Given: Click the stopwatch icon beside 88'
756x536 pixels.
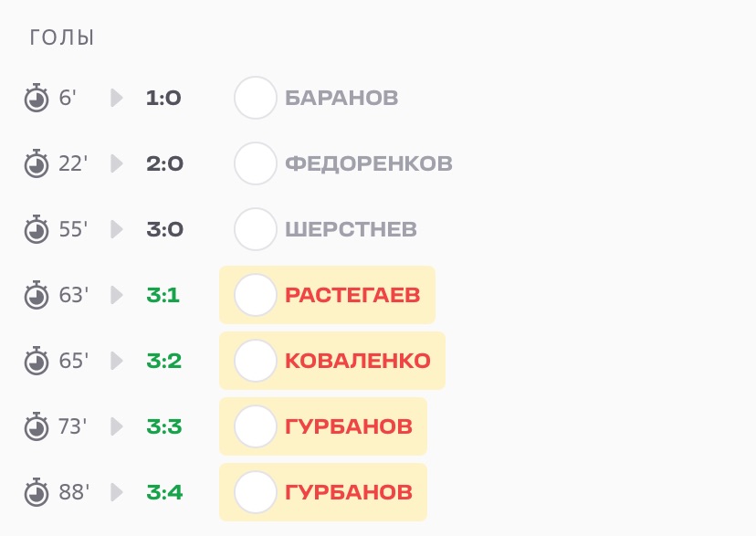Looking at the screenshot, I should [x=36, y=493].
